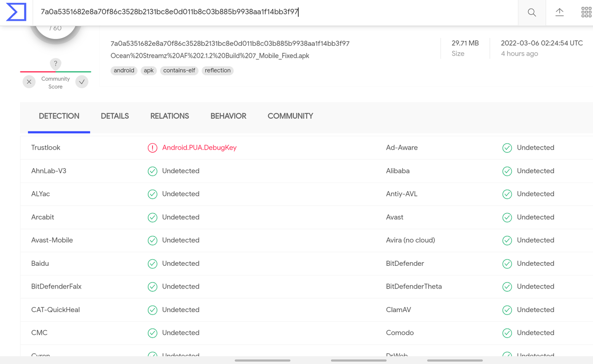
Task: Click the green checkmark beside Ad-Aware
Action: click(507, 147)
